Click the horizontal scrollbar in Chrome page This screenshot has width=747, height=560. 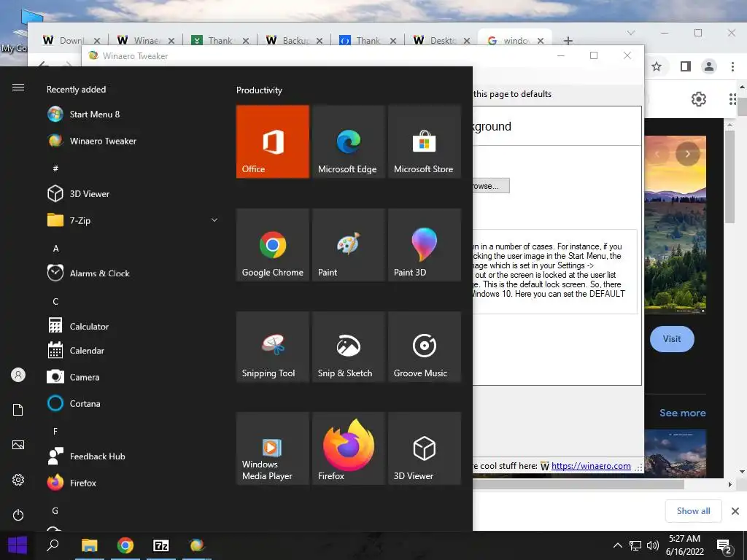click(x=578, y=484)
